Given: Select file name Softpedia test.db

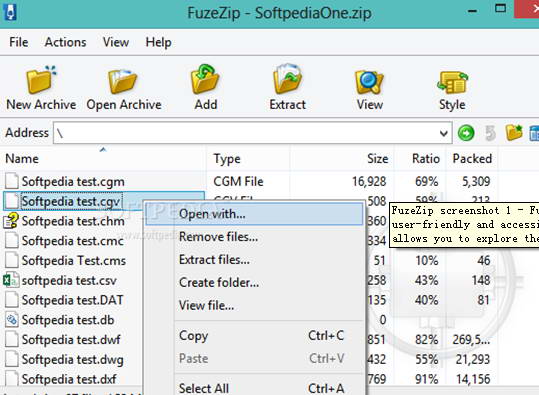Looking at the screenshot, I should 68,320.
